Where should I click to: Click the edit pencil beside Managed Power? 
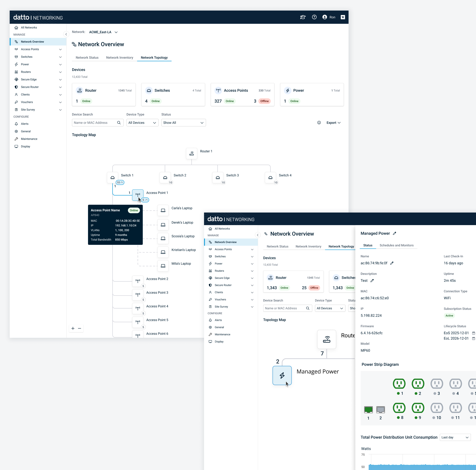click(x=394, y=233)
